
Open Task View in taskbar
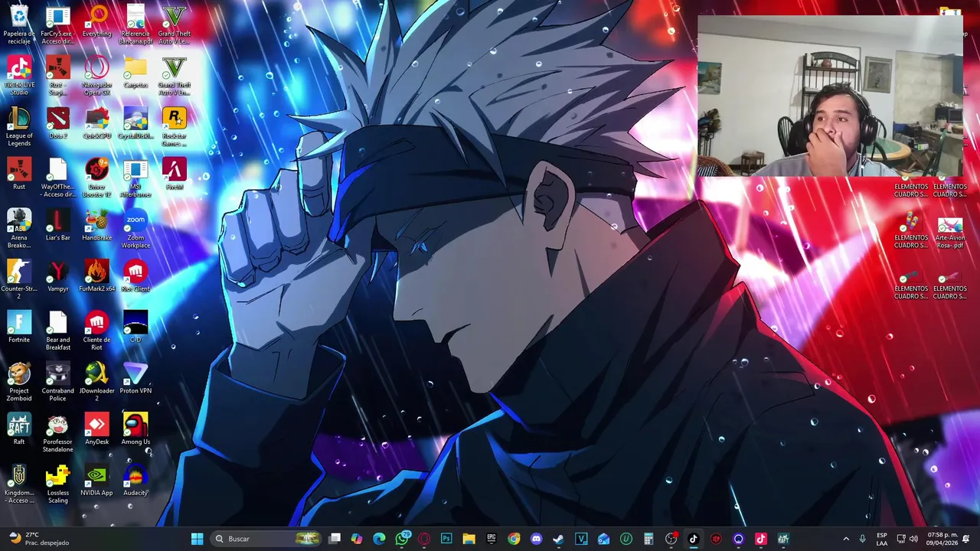[335, 539]
